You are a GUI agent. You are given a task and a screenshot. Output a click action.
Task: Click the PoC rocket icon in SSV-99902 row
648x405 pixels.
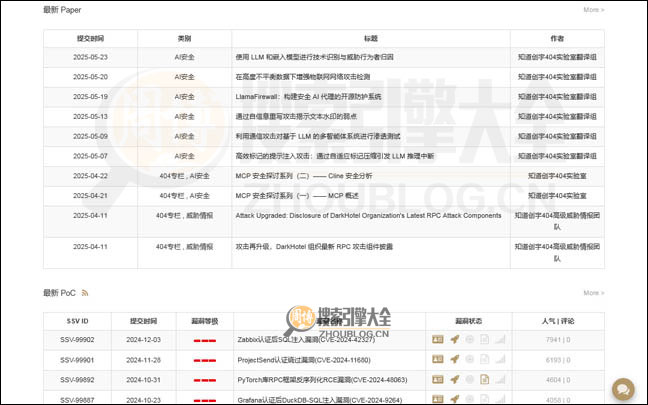(x=455, y=339)
